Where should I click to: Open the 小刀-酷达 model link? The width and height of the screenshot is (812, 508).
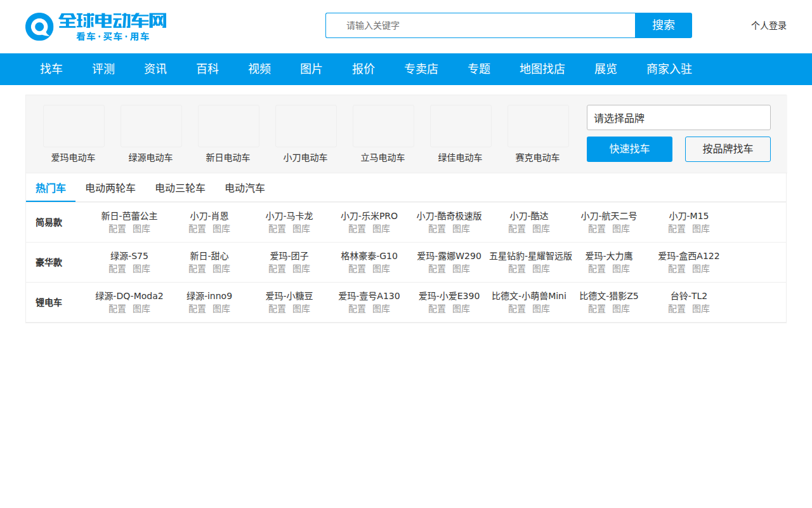click(x=529, y=216)
